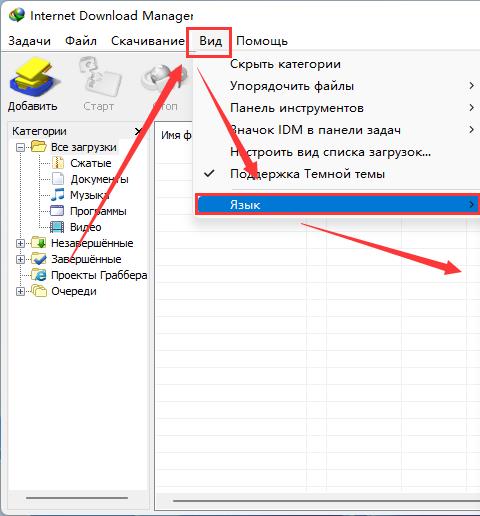Expand the Незавершённые tree node

click(x=20, y=243)
